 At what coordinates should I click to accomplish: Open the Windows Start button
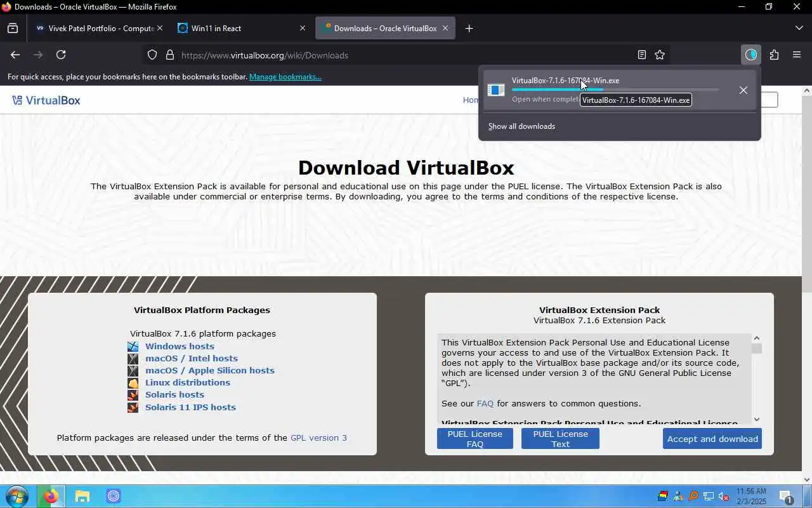click(16, 496)
